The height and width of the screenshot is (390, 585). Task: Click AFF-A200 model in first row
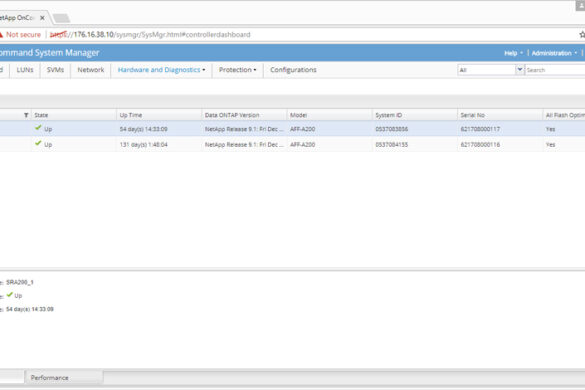coord(303,129)
